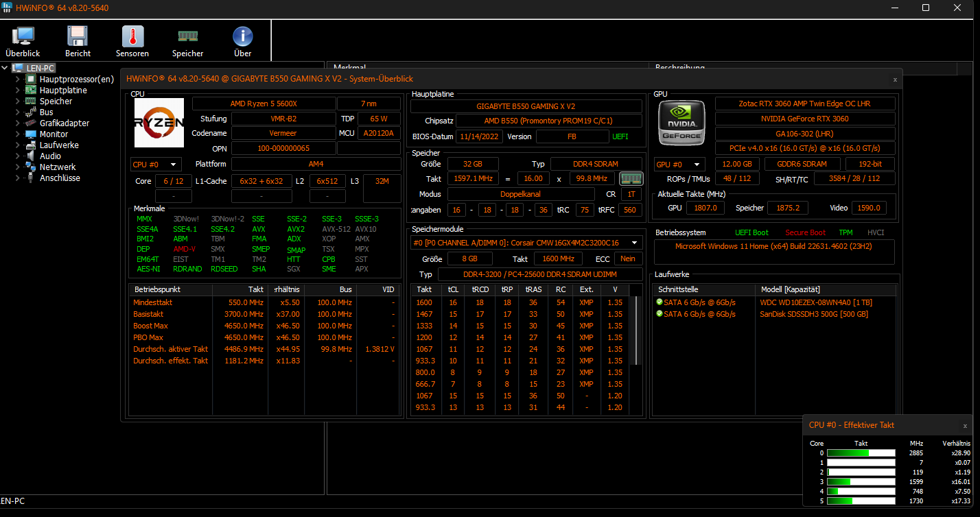The width and height of the screenshot is (980, 517).
Task: Click the Secure Boot label
Action: pyautogui.click(x=805, y=232)
